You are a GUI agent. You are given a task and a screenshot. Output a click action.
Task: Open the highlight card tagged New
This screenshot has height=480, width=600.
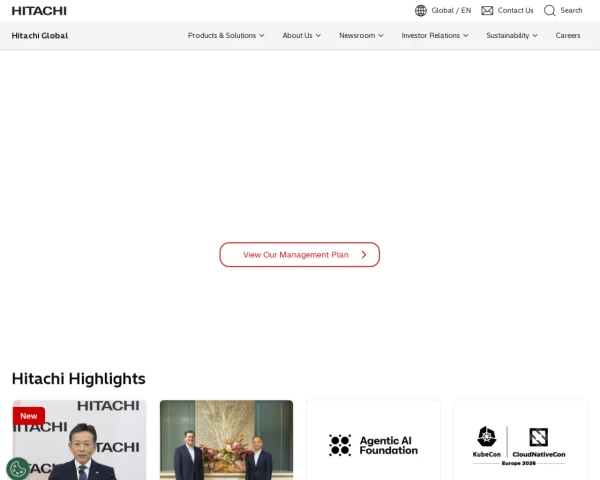tap(80, 440)
